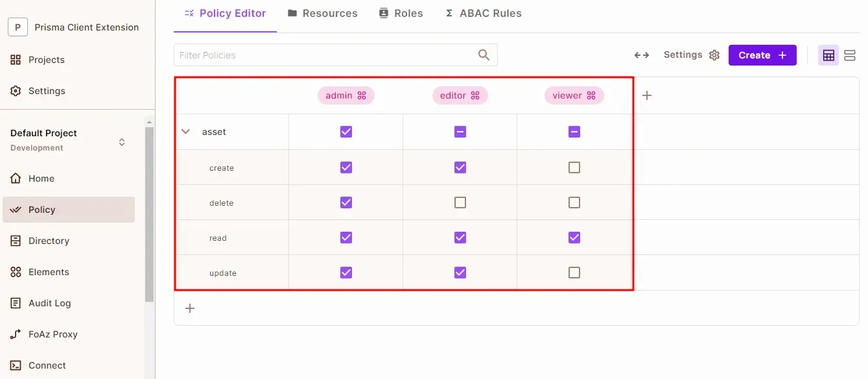Open Audit Log from the sidebar
Image resolution: width=868 pixels, height=379 pixels.
(x=49, y=303)
